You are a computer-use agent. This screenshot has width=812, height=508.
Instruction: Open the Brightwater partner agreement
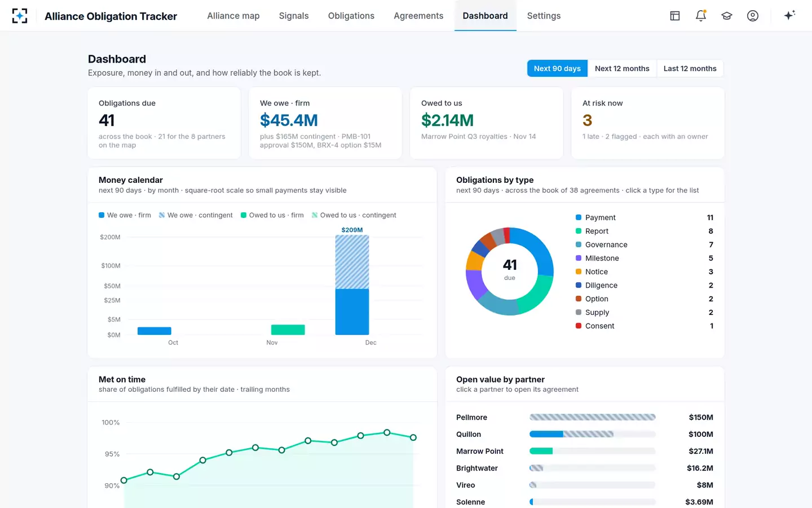(585, 468)
